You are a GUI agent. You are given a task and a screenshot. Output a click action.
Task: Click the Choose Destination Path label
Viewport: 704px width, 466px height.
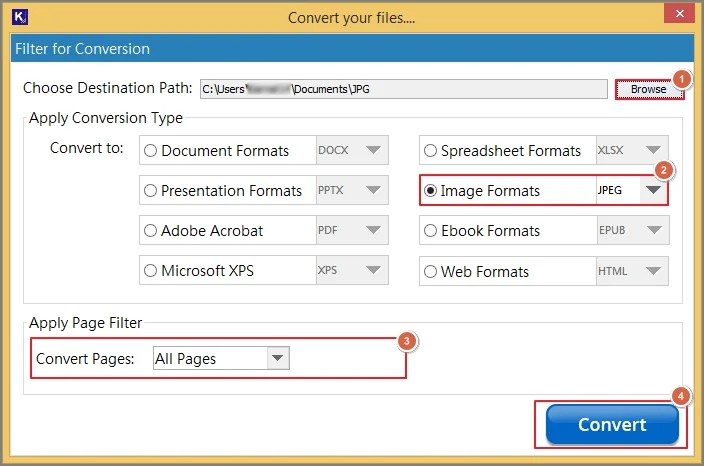click(108, 88)
